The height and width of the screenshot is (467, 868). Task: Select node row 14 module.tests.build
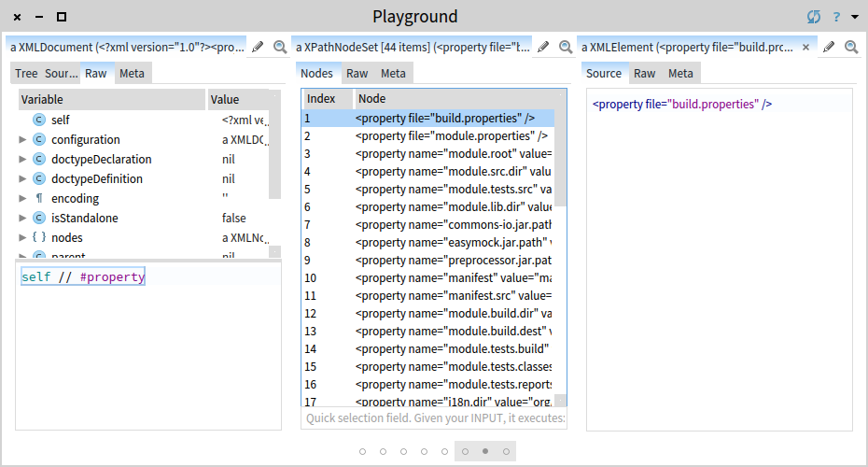[x=427, y=349]
